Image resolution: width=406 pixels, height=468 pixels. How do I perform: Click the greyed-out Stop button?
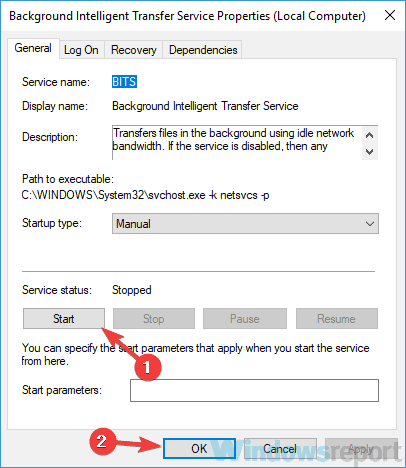[x=154, y=319]
